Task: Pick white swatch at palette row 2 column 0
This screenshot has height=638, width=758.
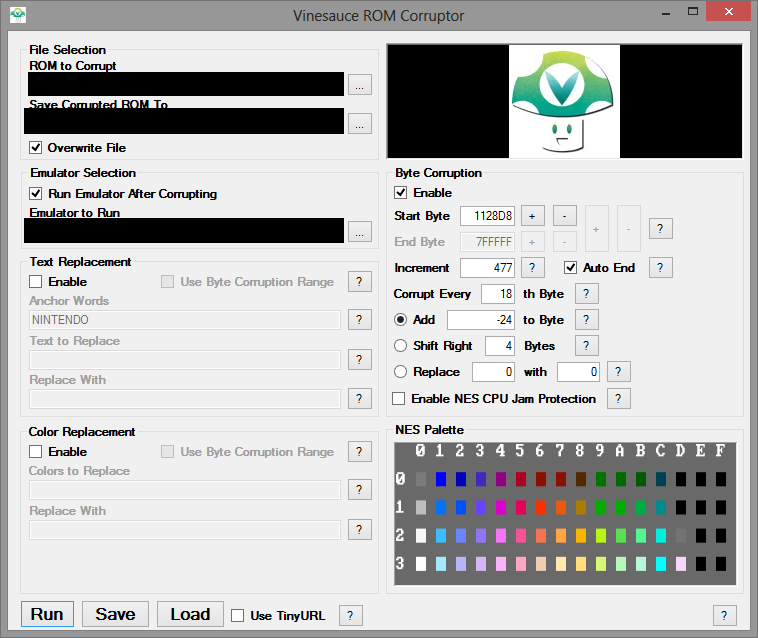Action: [421, 536]
